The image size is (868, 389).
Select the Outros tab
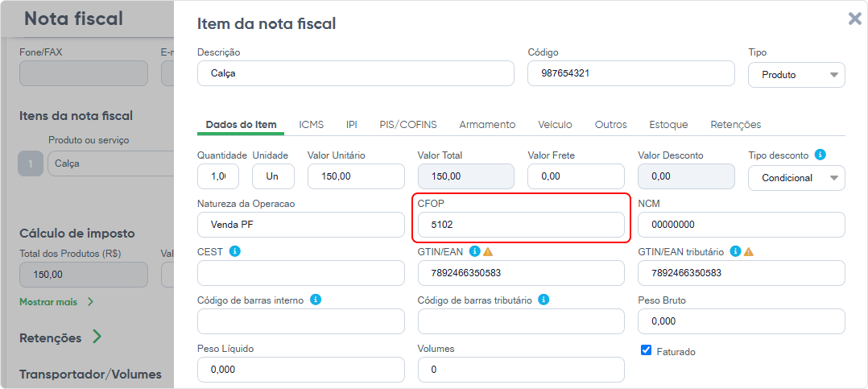tap(610, 125)
